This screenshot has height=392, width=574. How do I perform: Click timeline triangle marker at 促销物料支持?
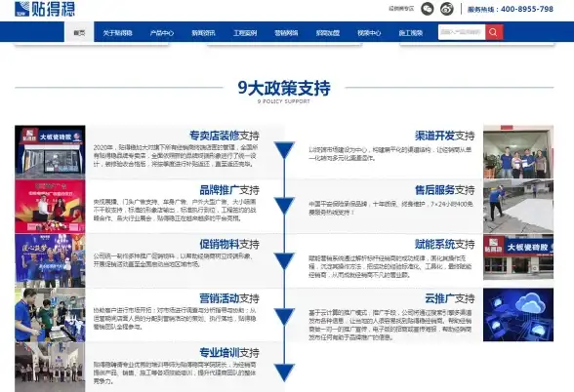coord(284,260)
